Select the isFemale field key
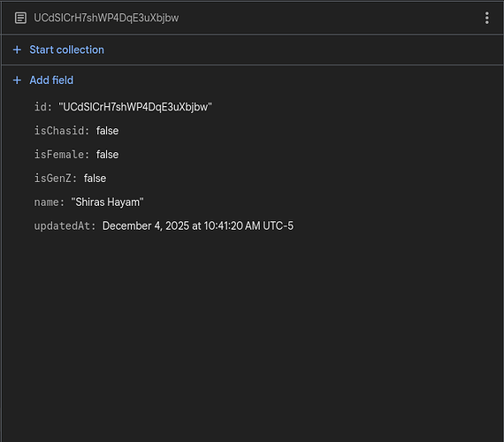Screen dimensions: 504x442 [61, 155]
